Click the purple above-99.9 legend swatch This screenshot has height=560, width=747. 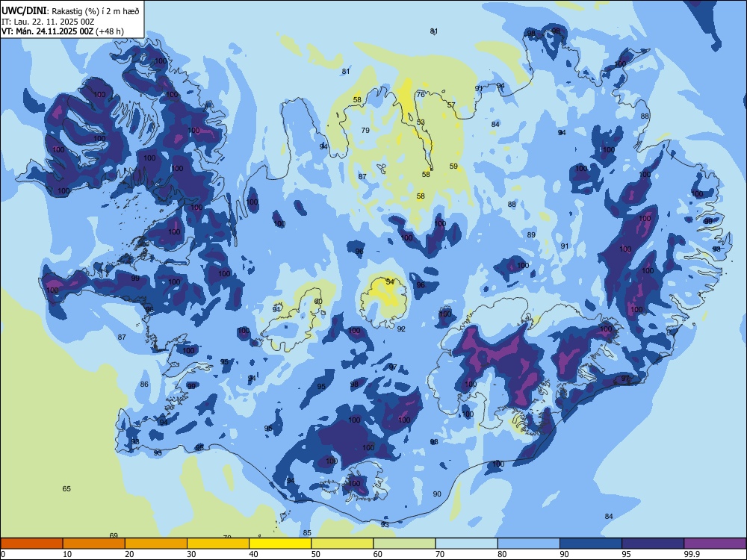[x=715, y=544]
